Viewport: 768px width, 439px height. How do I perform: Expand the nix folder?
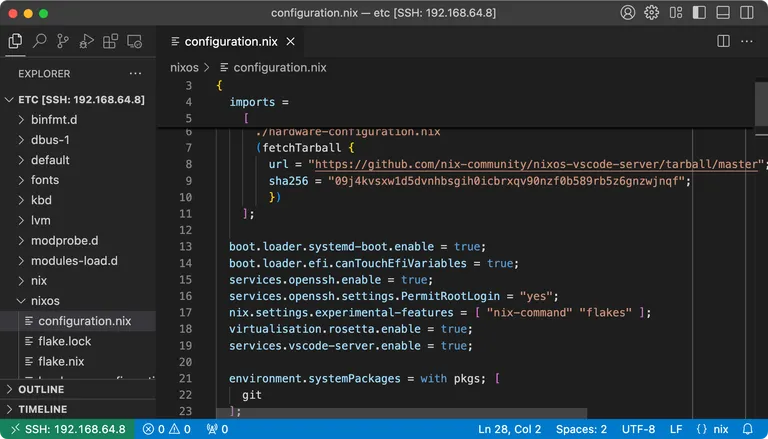[x=78, y=281]
